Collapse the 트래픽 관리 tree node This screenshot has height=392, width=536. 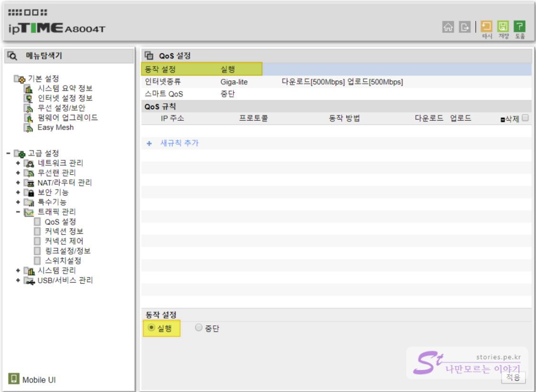pyautogui.click(x=18, y=212)
